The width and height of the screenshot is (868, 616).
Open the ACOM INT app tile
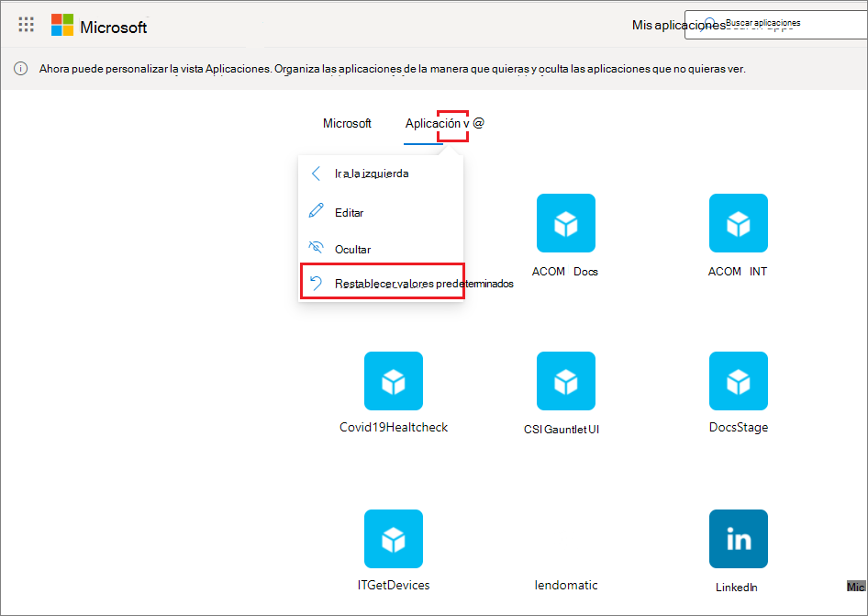coord(739,223)
